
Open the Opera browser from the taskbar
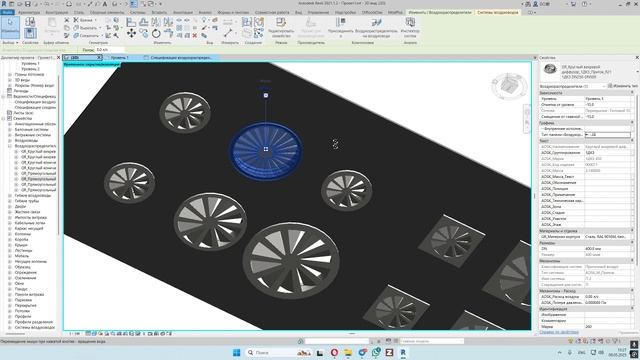(334, 352)
